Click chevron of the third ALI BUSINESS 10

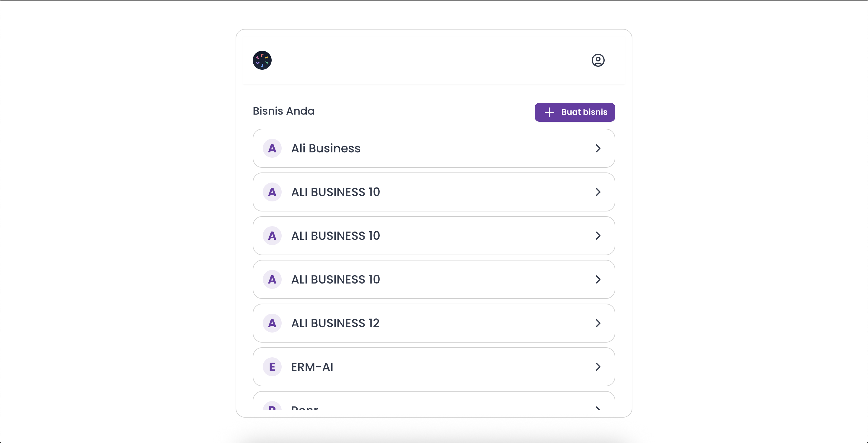(x=598, y=279)
